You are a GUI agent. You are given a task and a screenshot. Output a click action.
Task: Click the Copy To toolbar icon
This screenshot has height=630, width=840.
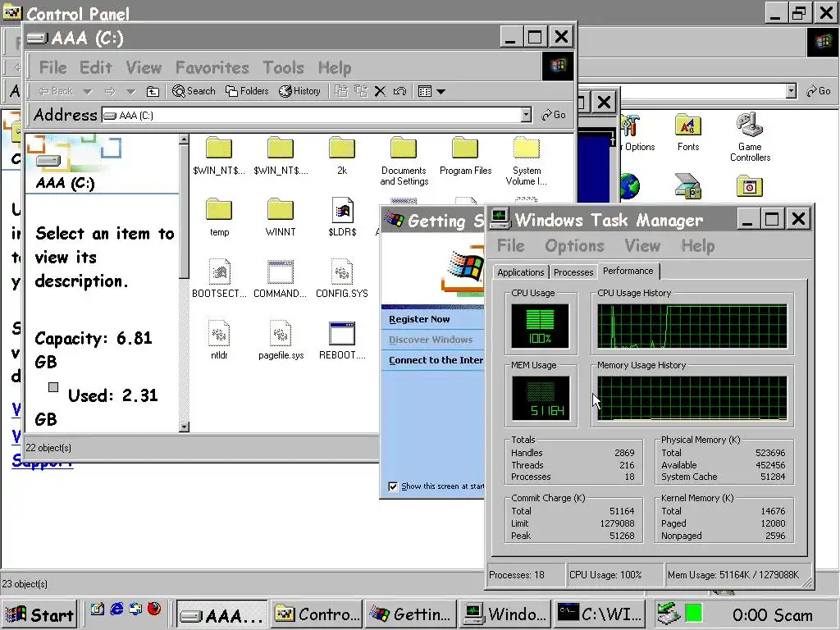361,92
